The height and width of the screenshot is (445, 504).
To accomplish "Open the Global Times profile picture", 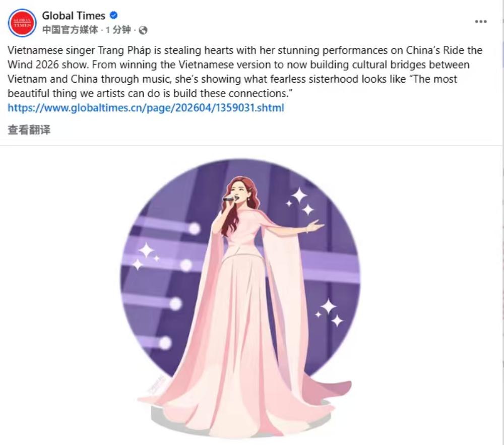I will point(22,23).
